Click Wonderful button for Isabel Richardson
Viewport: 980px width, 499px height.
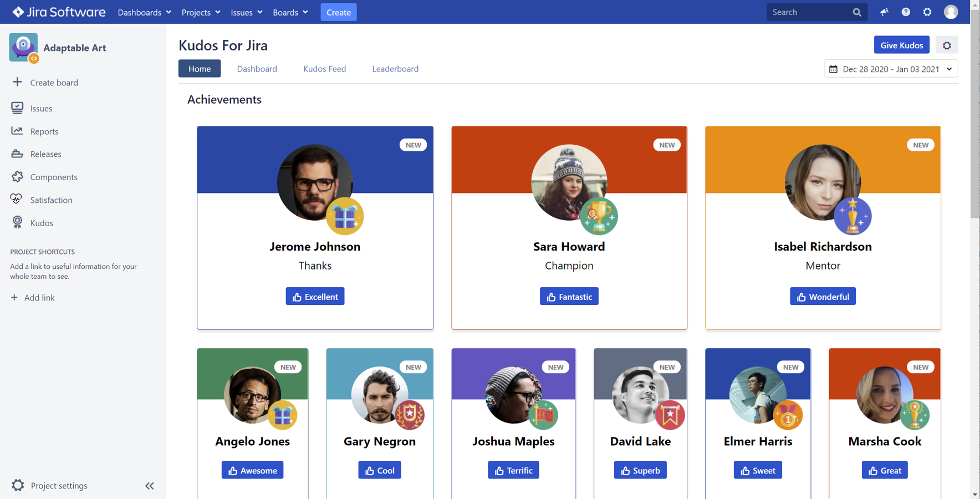[x=823, y=297]
